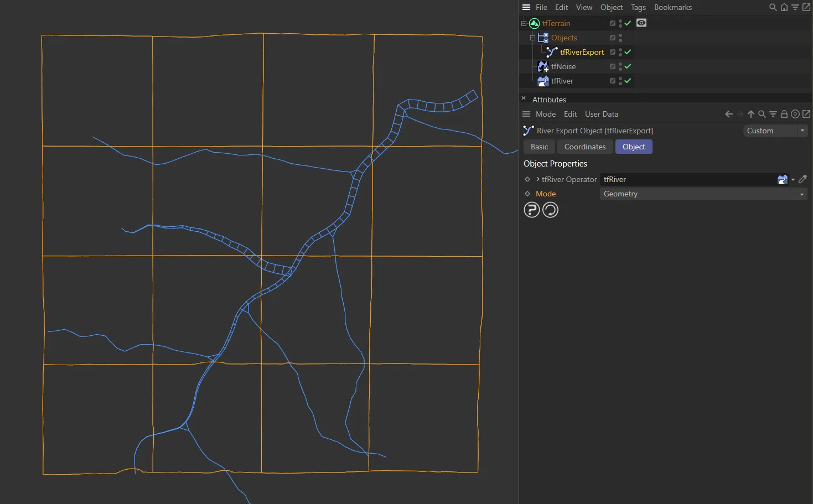Toggle the tfNoise green checkmark
The width and height of the screenshot is (813, 504).
tap(628, 66)
